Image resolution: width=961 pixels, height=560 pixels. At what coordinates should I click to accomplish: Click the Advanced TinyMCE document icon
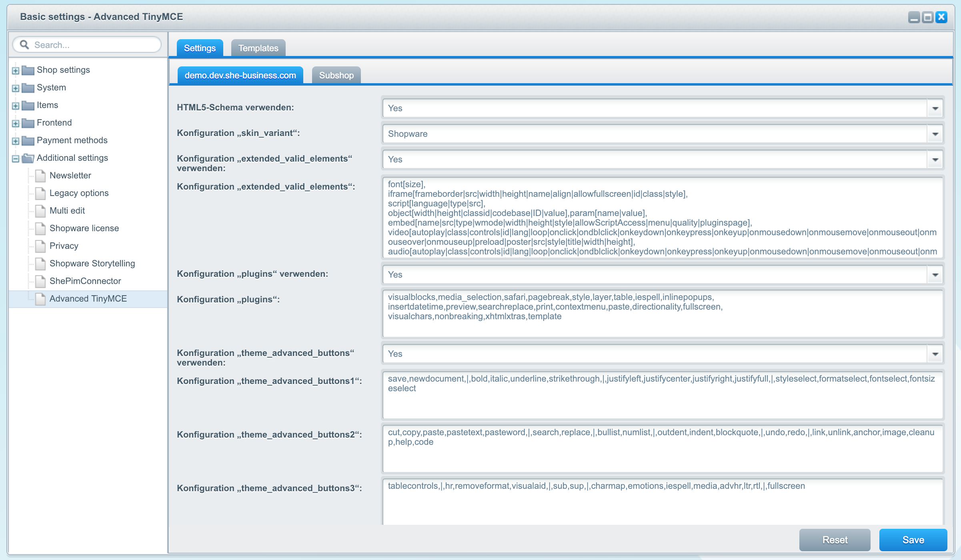click(40, 299)
